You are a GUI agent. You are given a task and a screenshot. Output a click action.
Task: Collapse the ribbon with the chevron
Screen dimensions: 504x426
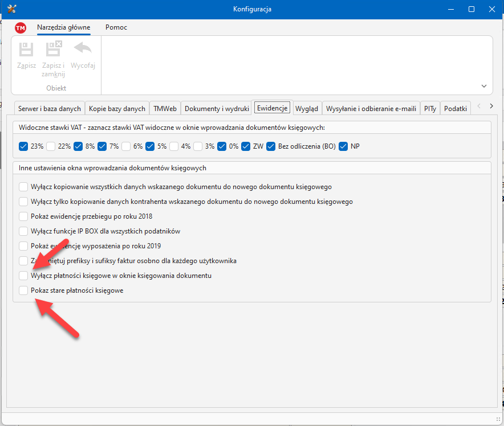484,86
